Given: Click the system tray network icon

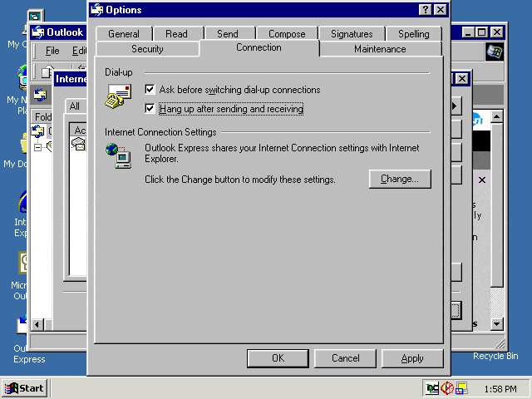Looking at the screenshot, I should (x=432, y=388).
